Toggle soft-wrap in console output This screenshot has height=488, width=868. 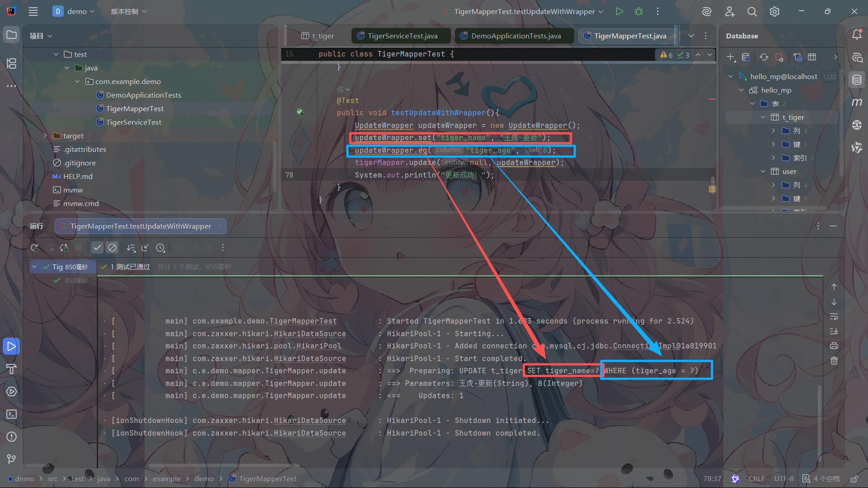834,316
